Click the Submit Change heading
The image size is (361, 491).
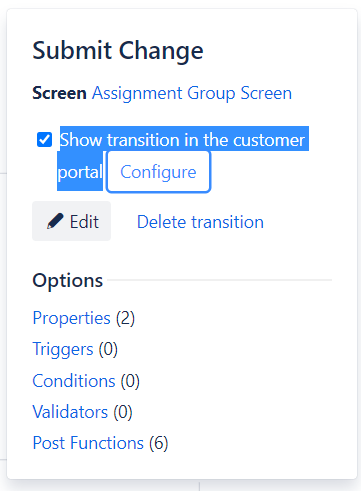pos(118,51)
